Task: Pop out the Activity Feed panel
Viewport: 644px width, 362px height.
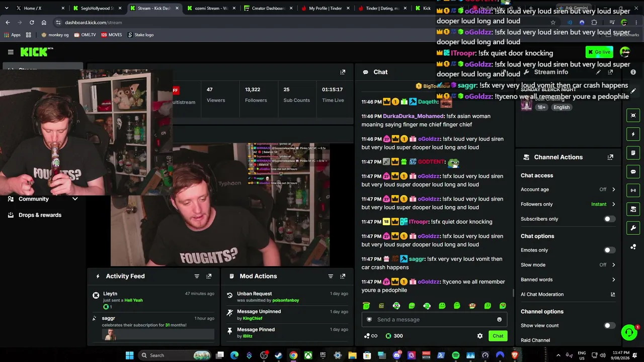Action: click(209, 276)
